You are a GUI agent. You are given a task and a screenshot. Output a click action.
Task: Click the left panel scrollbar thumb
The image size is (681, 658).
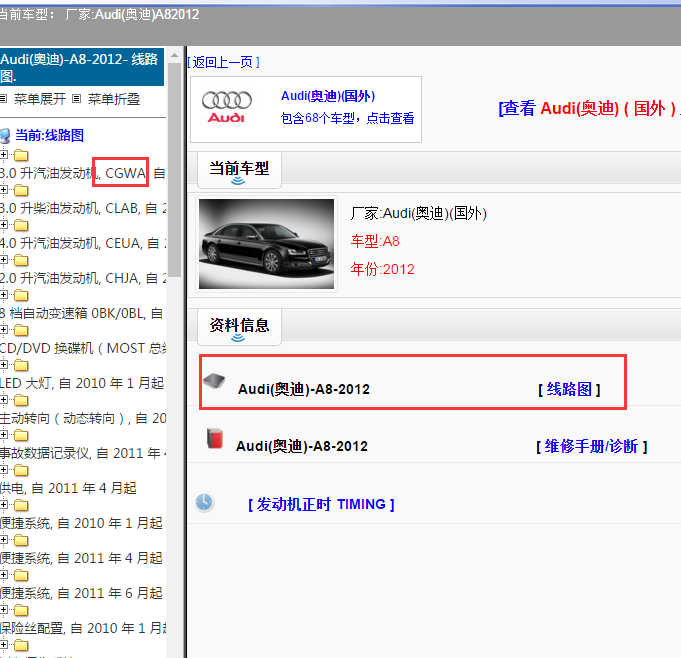[x=175, y=169]
